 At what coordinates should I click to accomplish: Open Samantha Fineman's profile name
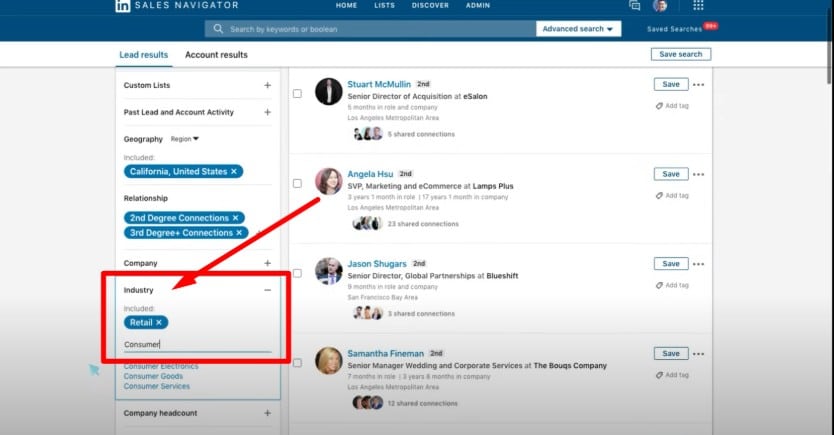pyautogui.click(x=386, y=354)
